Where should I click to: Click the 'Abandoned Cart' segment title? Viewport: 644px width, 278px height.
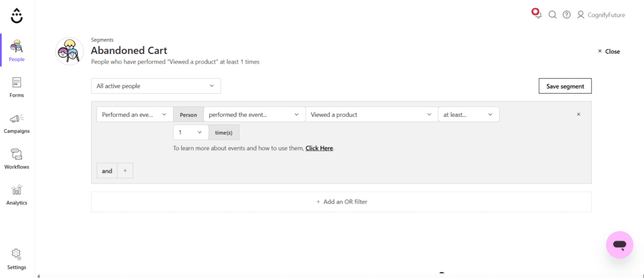pyautogui.click(x=129, y=50)
